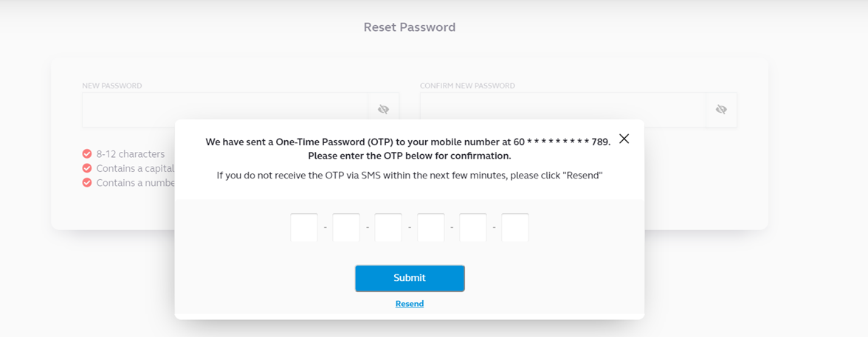Click the 8-12 characters requirement label

(130, 154)
